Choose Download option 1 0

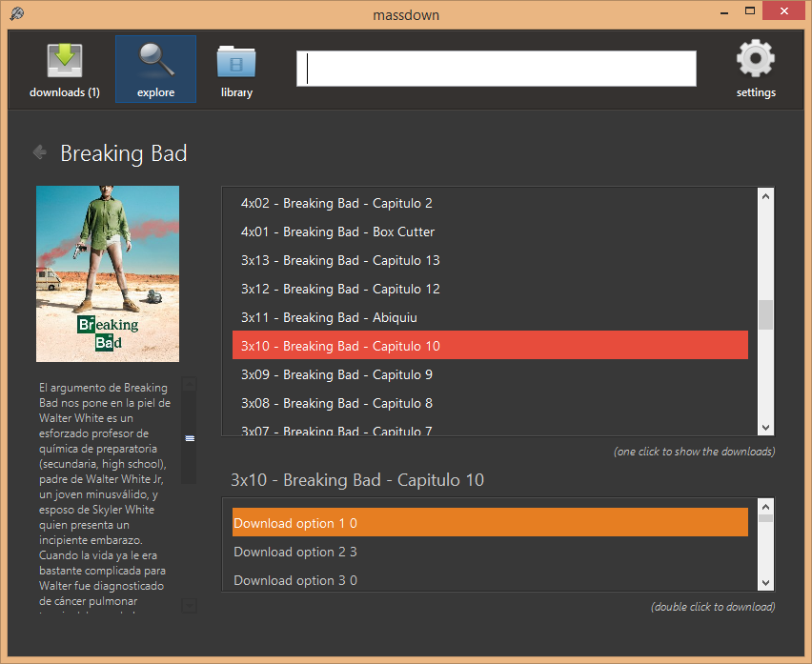tap(490, 522)
